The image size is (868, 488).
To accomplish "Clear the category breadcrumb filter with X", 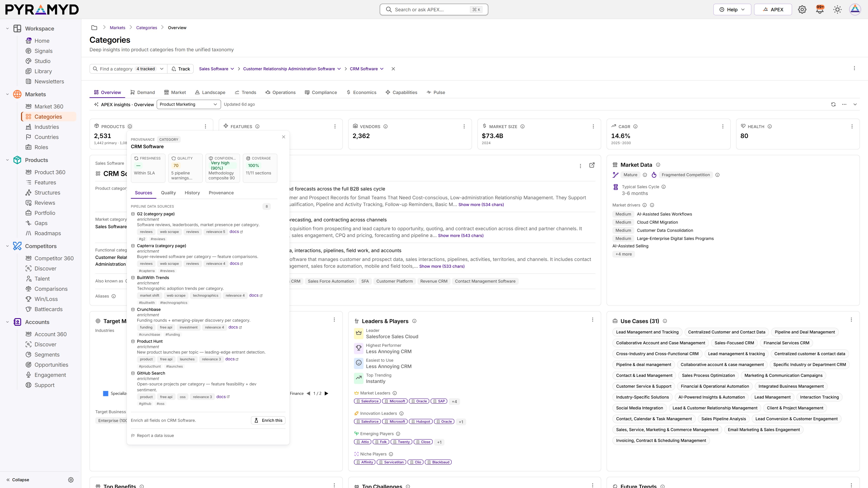I will (393, 69).
